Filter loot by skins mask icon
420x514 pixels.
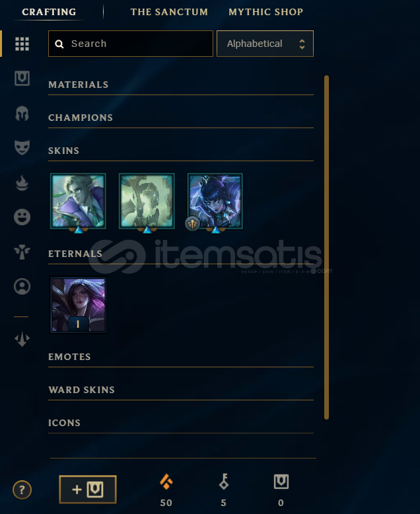[x=22, y=147]
